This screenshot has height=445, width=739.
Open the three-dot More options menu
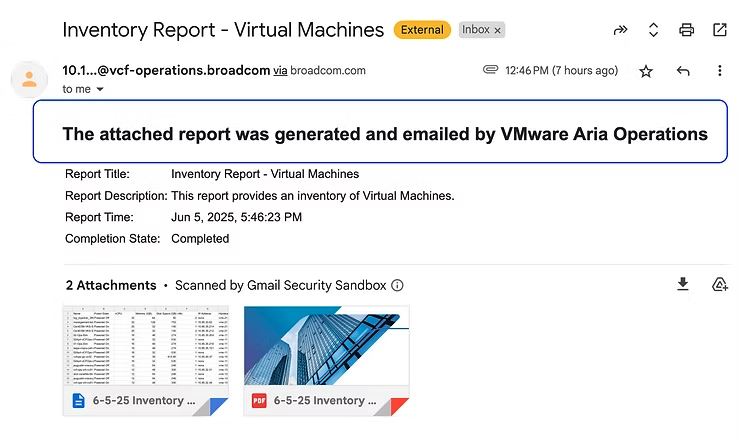click(719, 71)
